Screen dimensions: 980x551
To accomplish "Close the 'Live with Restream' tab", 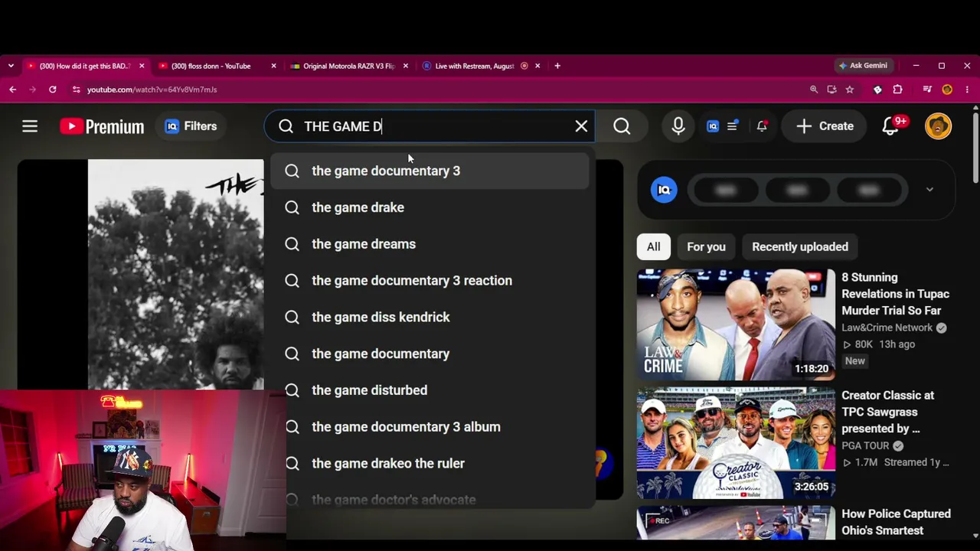I will (x=537, y=66).
